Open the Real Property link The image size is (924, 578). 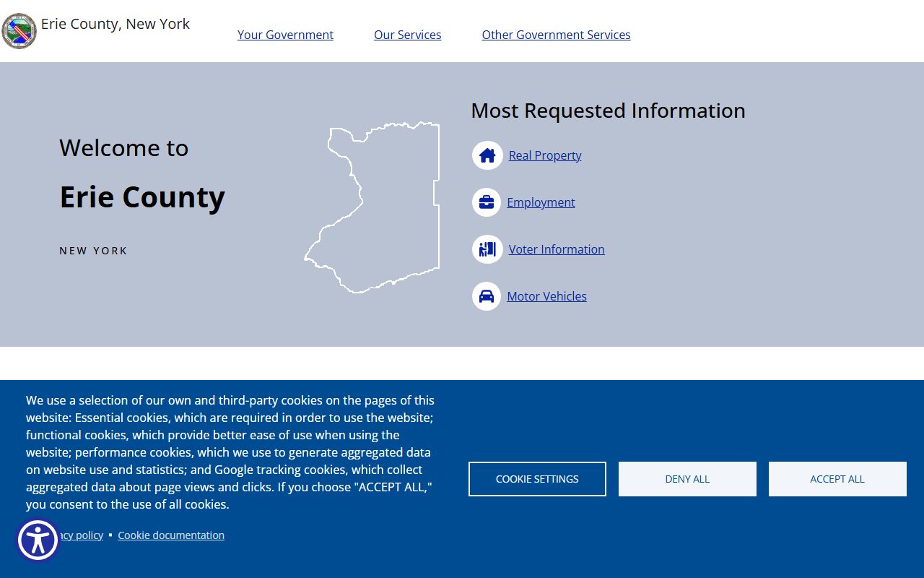click(545, 155)
